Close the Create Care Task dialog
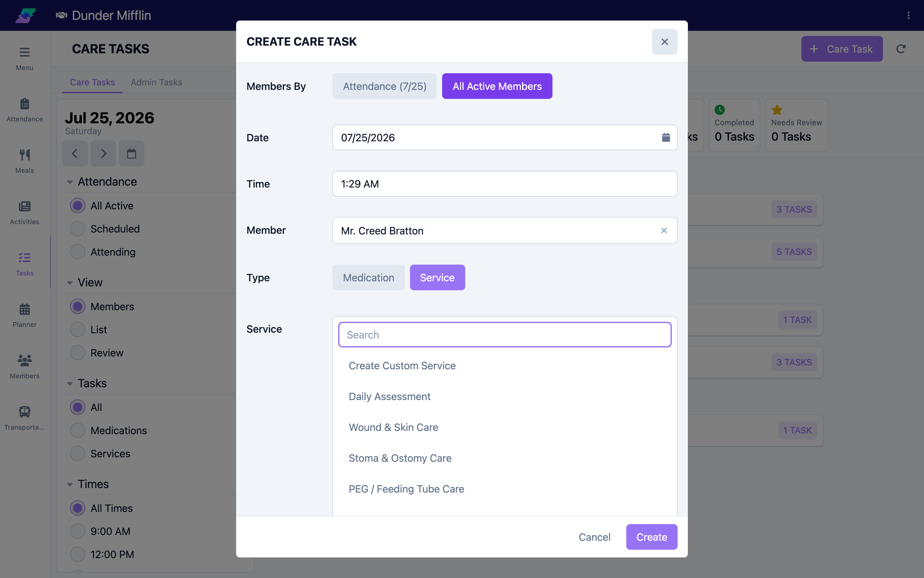 click(664, 42)
